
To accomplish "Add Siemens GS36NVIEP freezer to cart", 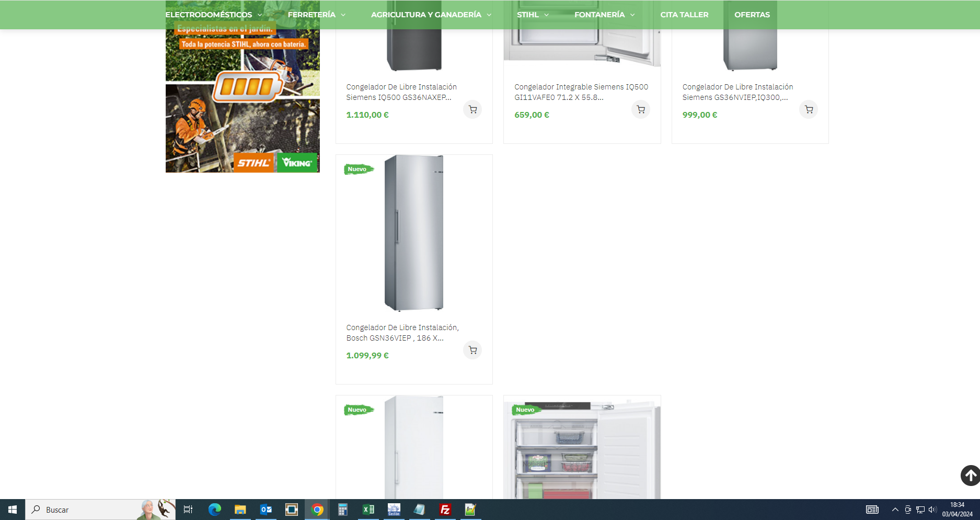I will 809,110.
